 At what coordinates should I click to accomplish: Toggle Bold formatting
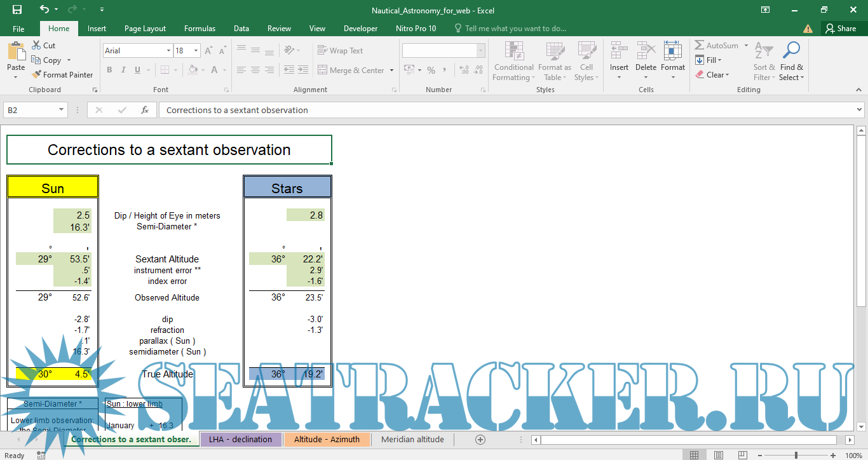click(x=109, y=70)
